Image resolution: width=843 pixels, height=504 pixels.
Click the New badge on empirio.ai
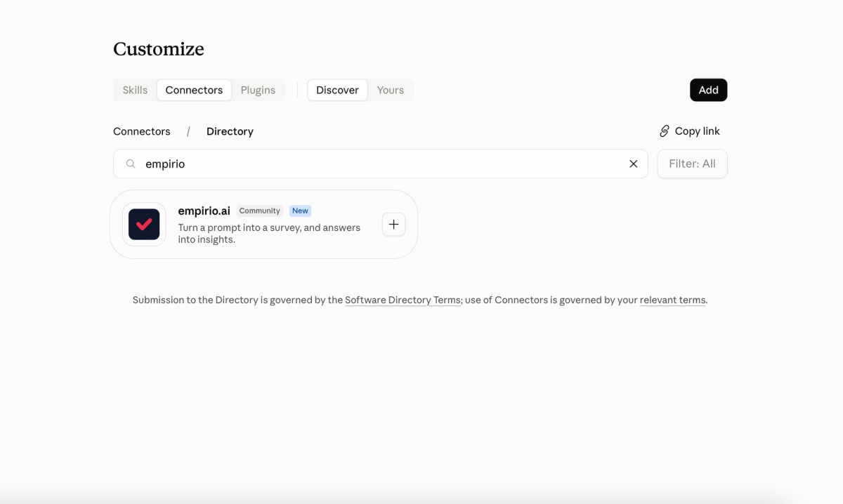click(x=300, y=211)
